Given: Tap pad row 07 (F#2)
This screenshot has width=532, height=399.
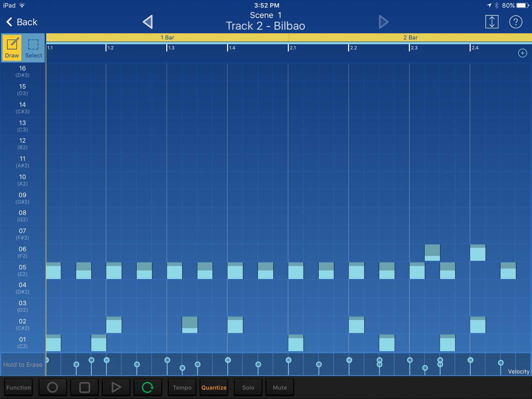Looking at the screenshot, I should click(x=23, y=234).
